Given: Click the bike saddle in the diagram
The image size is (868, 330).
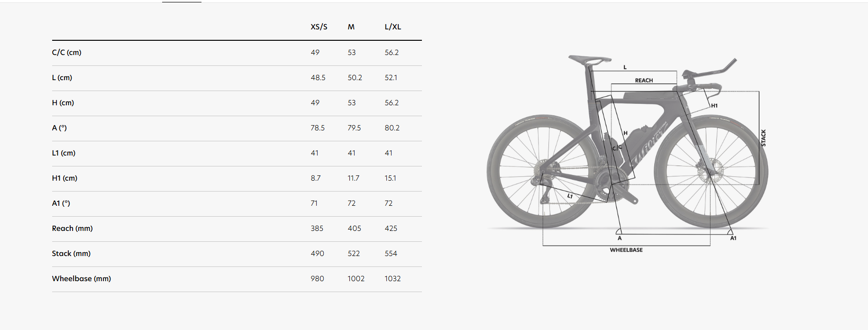Looking at the screenshot, I should click(x=590, y=60).
